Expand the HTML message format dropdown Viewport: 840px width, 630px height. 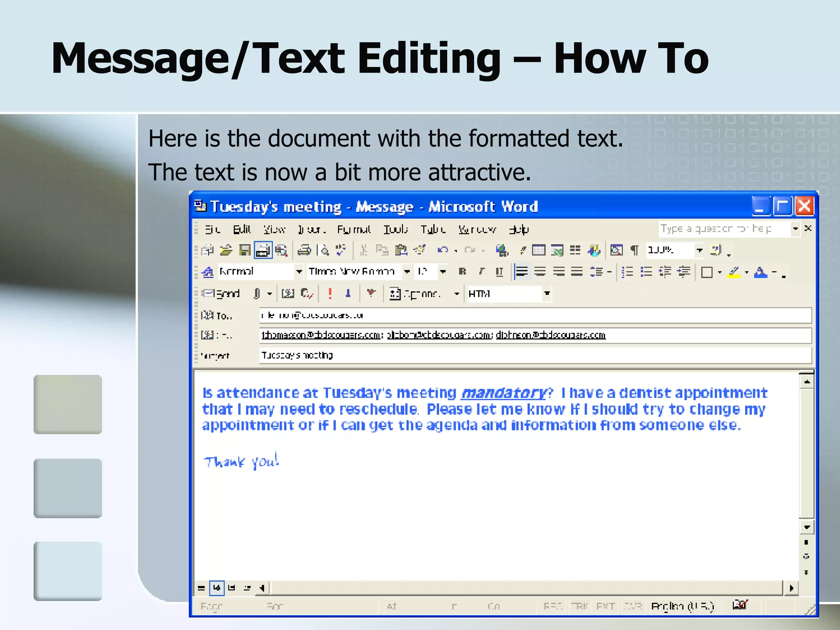click(547, 294)
